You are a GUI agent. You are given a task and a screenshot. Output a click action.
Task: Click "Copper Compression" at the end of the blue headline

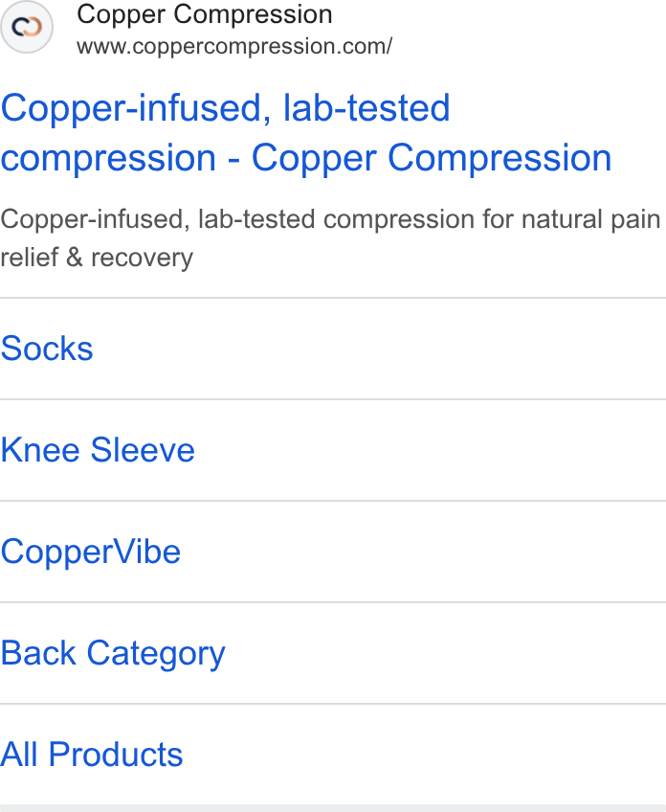(432, 157)
